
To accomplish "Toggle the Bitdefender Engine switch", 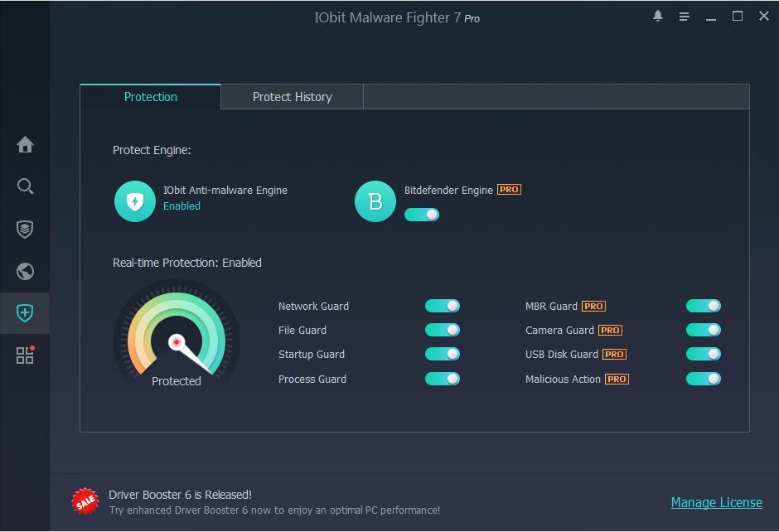I will (x=422, y=215).
